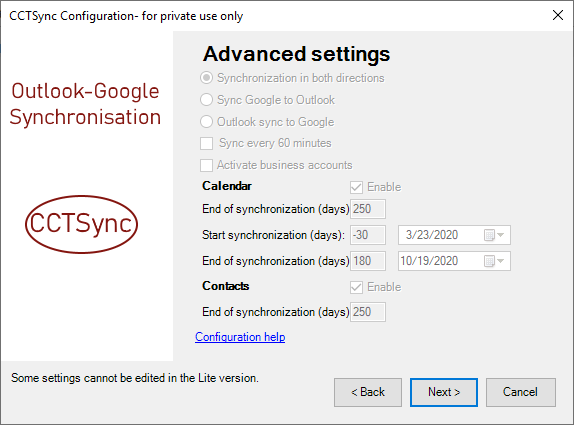Viewport: 574px width, 425px height.
Task: Close the CCTSync Configuration window
Action: click(558, 15)
